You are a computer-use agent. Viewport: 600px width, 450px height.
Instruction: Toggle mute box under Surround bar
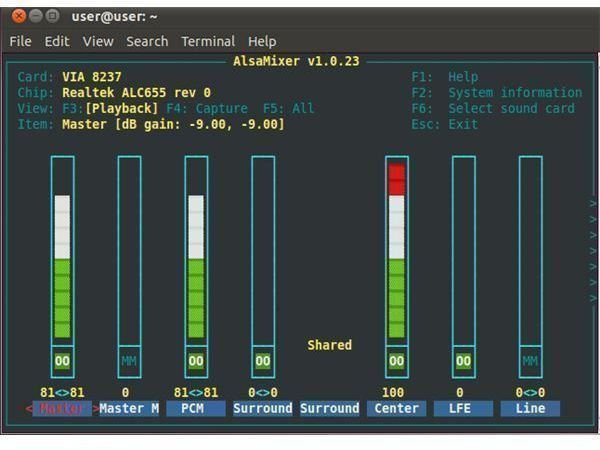pos(263,361)
